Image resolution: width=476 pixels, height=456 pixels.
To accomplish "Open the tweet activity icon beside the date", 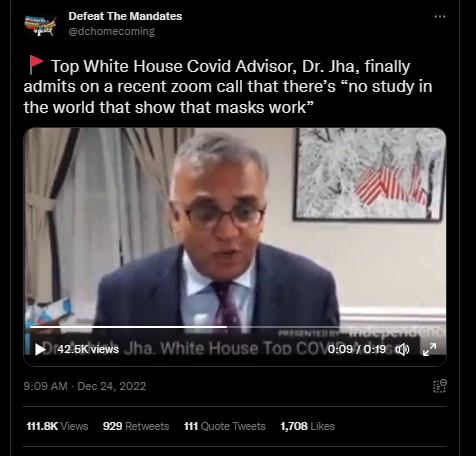I will click(440, 386).
